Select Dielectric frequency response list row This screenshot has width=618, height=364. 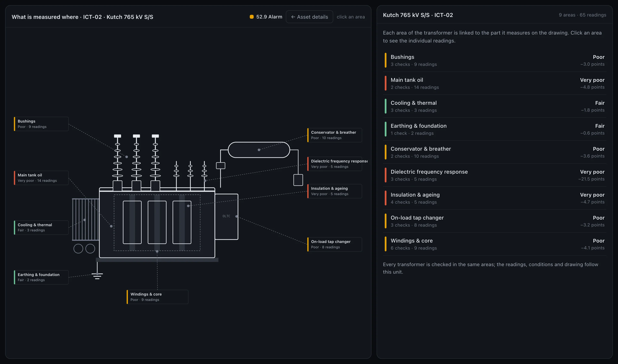(x=494, y=175)
